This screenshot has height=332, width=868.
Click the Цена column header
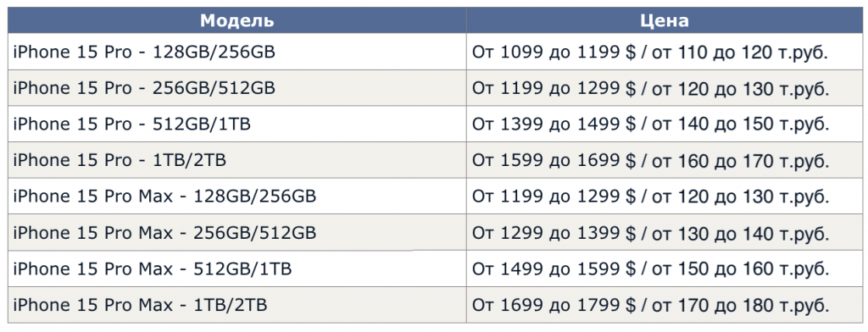click(665, 20)
